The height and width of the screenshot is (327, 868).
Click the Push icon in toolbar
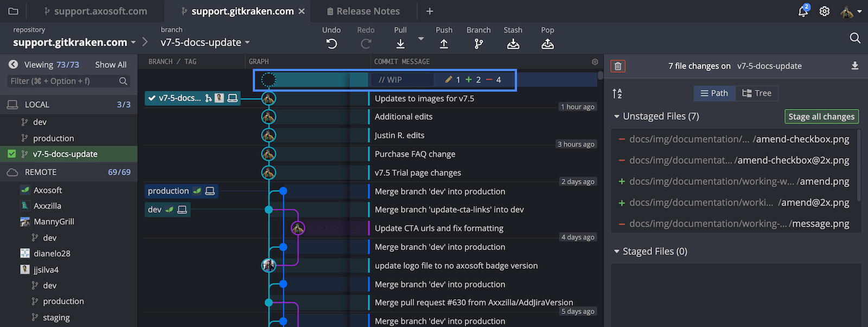click(444, 44)
